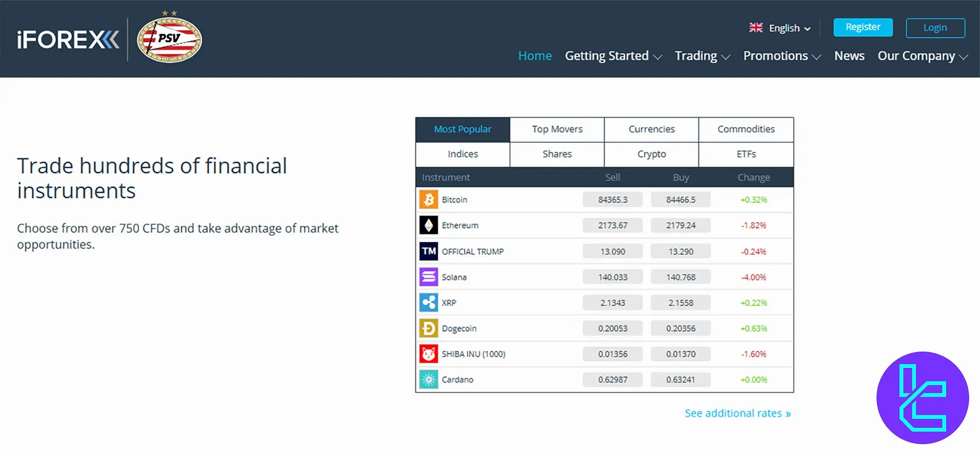Click Cardano sell price 0.62987
Image resolution: width=980 pixels, height=455 pixels.
pyautogui.click(x=612, y=380)
